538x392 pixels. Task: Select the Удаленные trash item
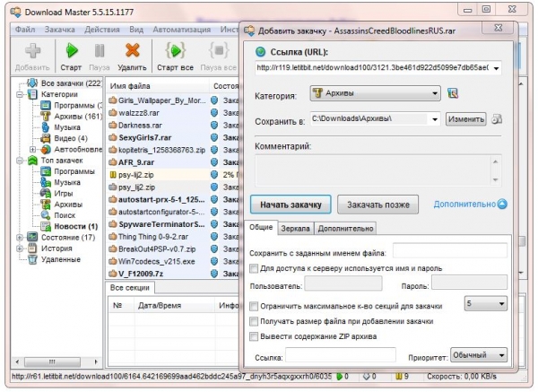click(61, 259)
